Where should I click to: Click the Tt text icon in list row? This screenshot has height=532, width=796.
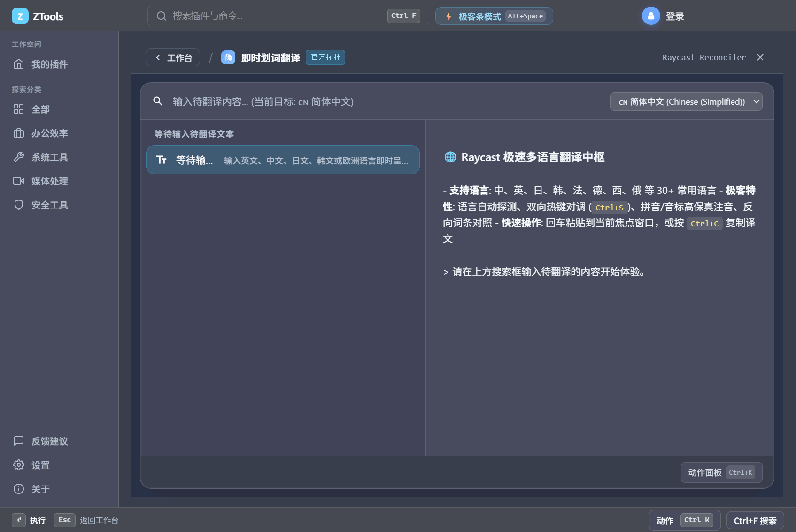[161, 160]
